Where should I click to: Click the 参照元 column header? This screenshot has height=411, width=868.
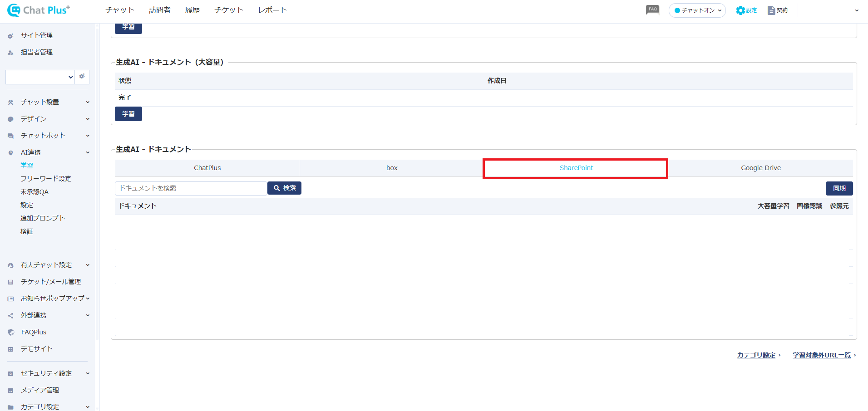click(x=839, y=206)
